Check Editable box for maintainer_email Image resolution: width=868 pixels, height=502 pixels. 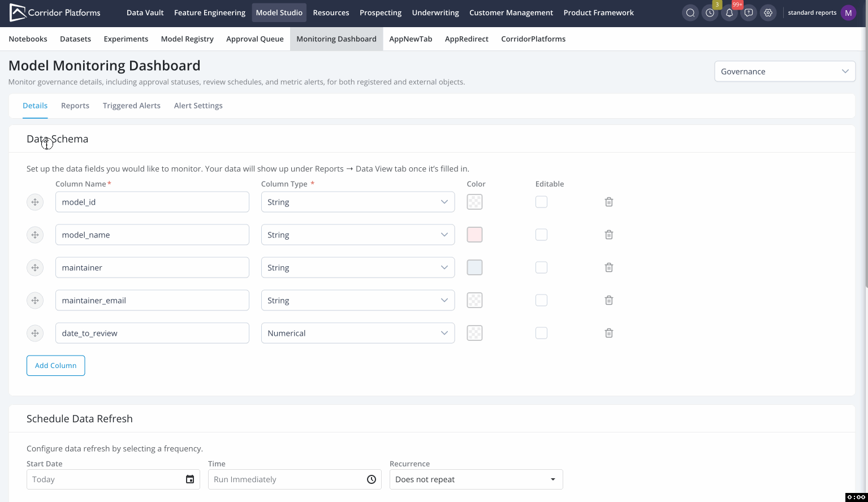pos(541,300)
